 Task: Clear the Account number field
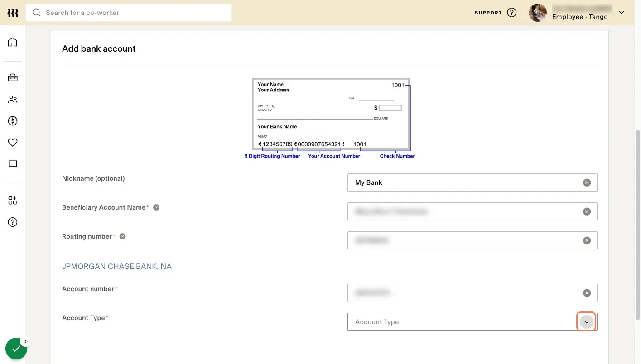tap(587, 293)
